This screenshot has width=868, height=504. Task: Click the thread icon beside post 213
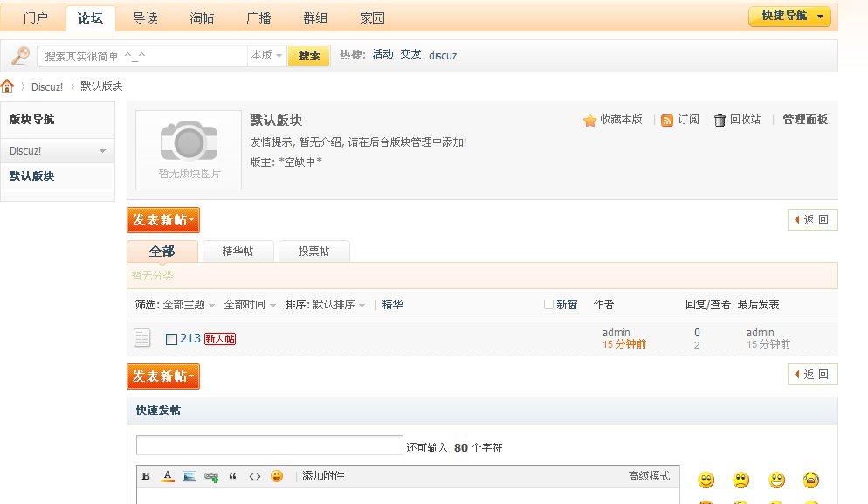pos(141,338)
